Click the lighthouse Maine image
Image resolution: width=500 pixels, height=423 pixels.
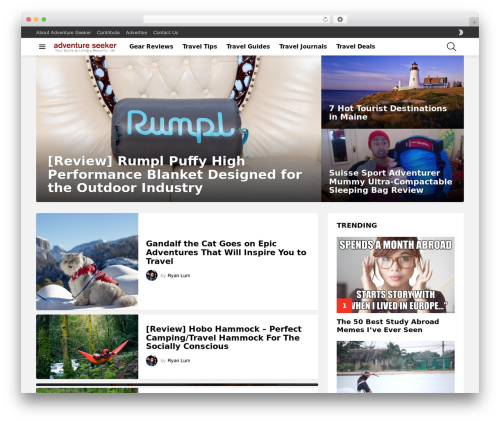[392, 92]
